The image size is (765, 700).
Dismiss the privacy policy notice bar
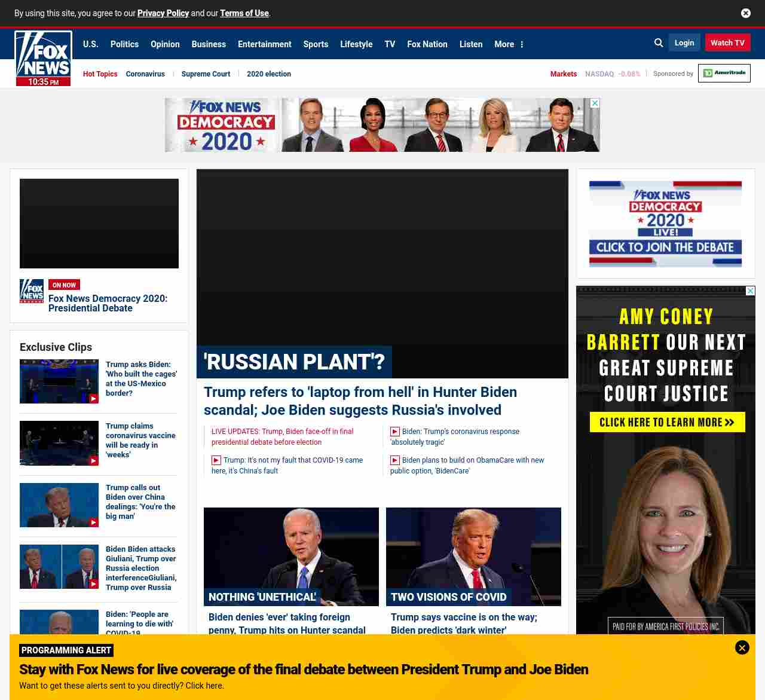[745, 13]
